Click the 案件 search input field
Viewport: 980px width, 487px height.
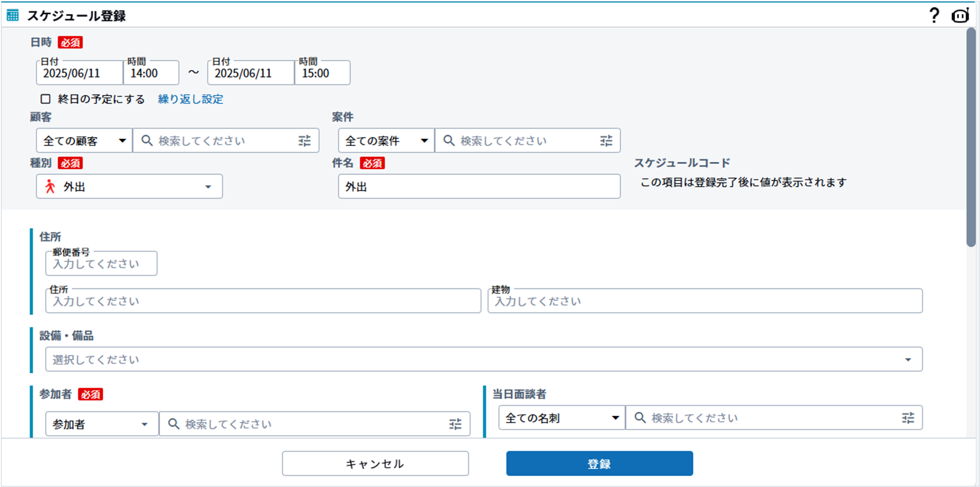pos(528,141)
